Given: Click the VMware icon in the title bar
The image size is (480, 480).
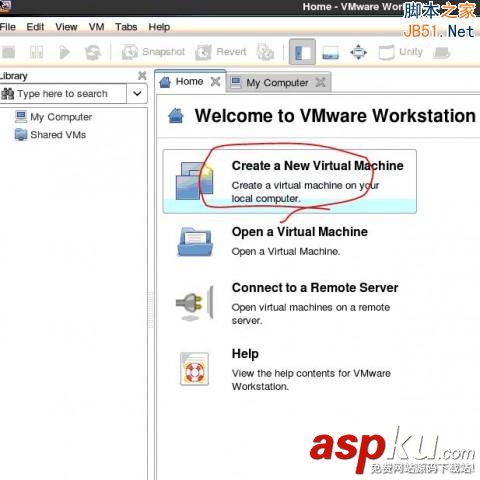Looking at the screenshot, I should click(x=5, y=7).
